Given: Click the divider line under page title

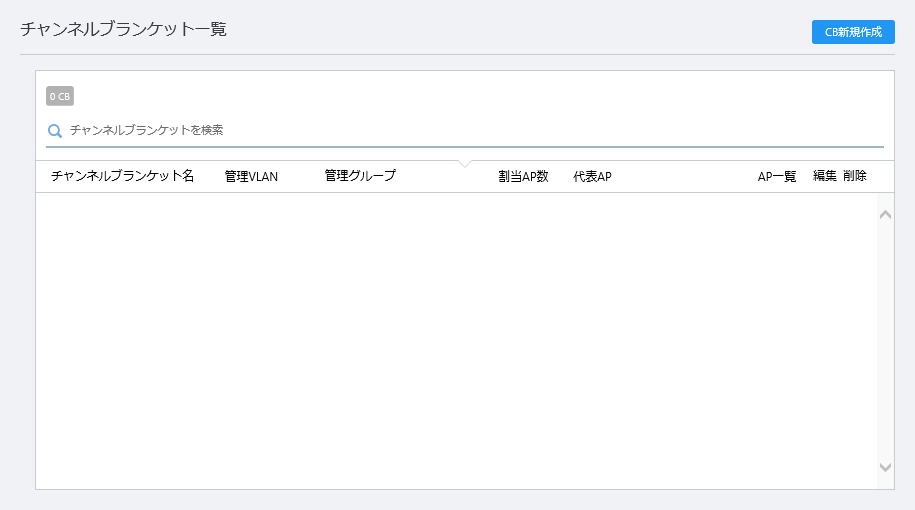Looking at the screenshot, I should point(457,55).
